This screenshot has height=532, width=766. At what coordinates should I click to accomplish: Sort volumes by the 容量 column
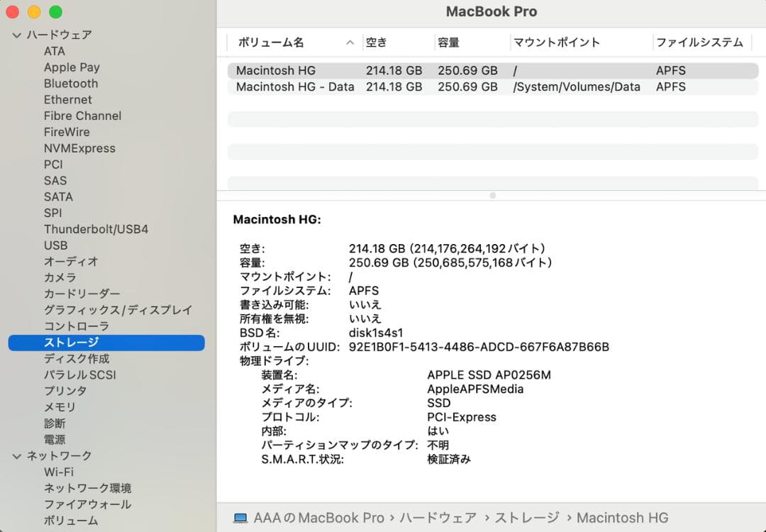click(450, 43)
